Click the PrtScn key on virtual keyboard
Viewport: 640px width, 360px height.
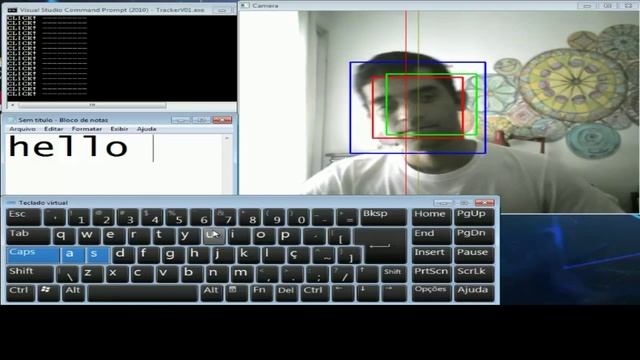click(x=431, y=274)
